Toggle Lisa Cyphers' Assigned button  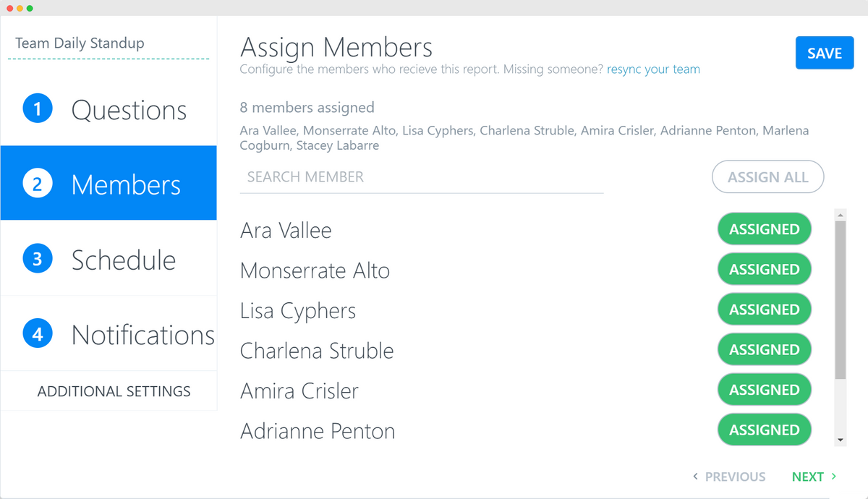764,310
